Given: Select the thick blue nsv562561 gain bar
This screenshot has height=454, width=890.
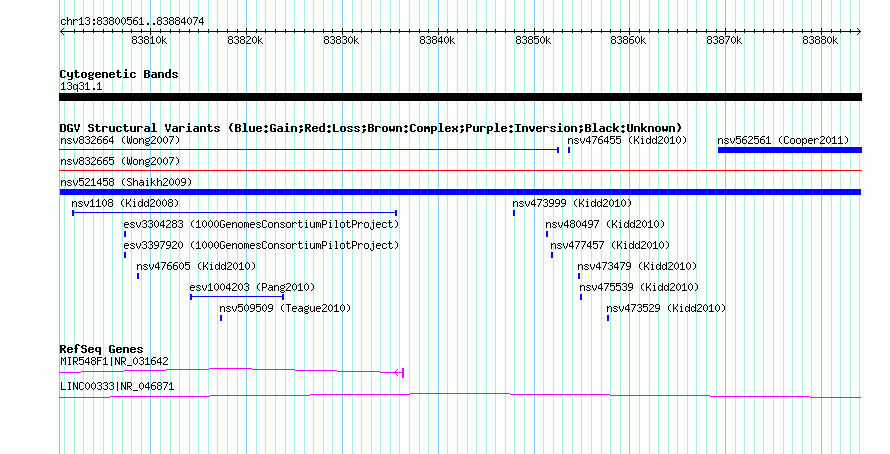Looking at the screenshot, I should click(790, 150).
